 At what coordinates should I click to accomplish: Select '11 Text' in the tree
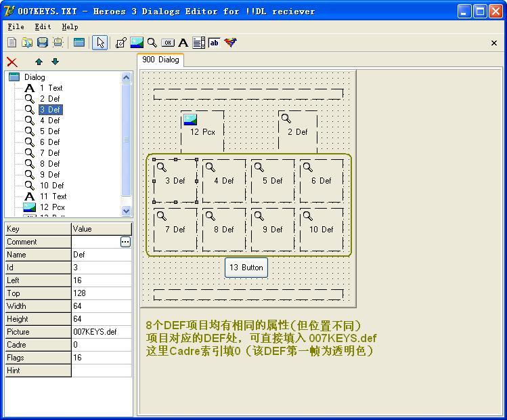click(53, 196)
